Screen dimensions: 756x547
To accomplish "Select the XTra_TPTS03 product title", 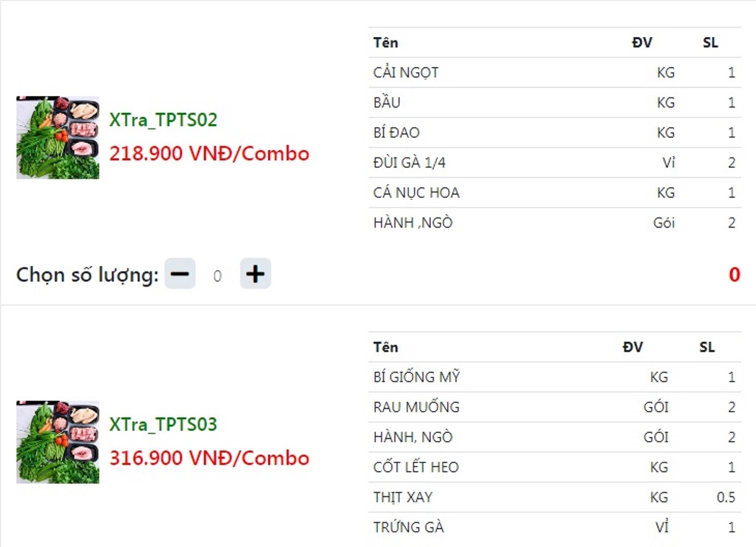I will click(163, 424).
